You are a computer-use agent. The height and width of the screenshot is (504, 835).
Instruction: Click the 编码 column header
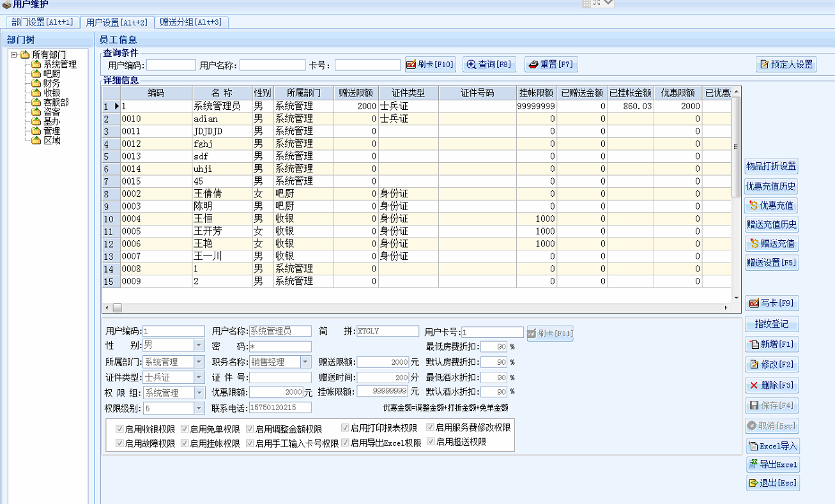(156, 93)
